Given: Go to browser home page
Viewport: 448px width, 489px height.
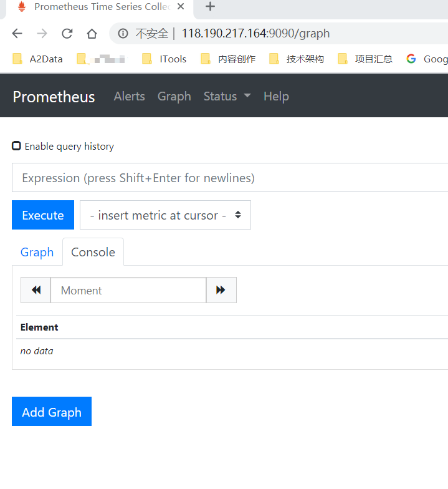Looking at the screenshot, I should tap(92, 34).
